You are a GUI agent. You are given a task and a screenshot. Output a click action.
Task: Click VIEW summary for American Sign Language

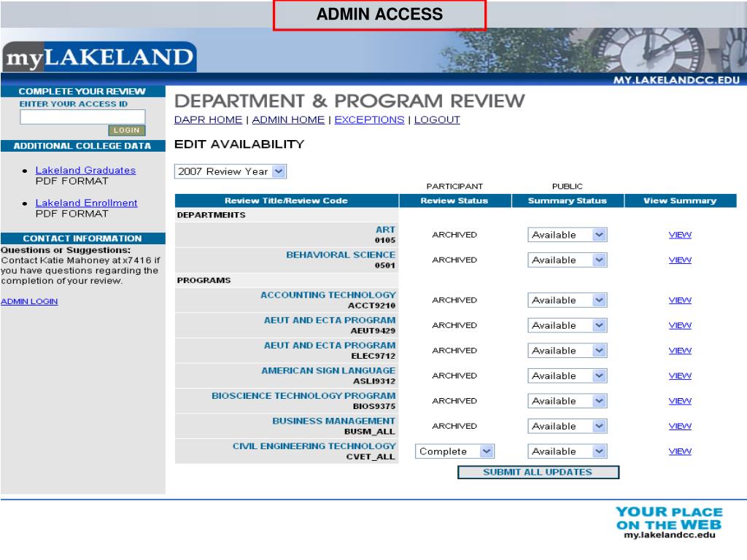[x=680, y=376]
